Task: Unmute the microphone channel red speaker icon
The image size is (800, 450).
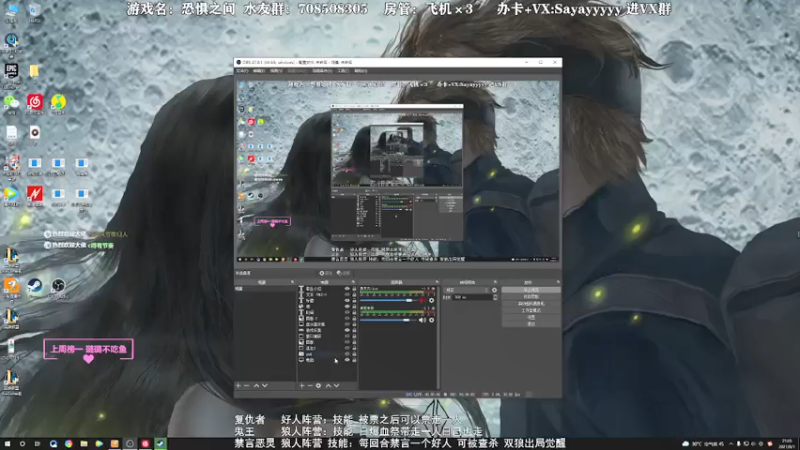Action: pyautogui.click(x=422, y=301)
